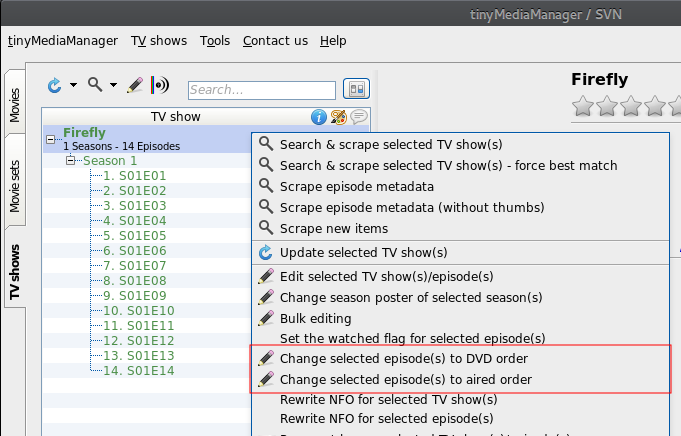Collapse the Season 1 tree node
681x436 pixels.
pyautogui.click(x=70, y=161)
